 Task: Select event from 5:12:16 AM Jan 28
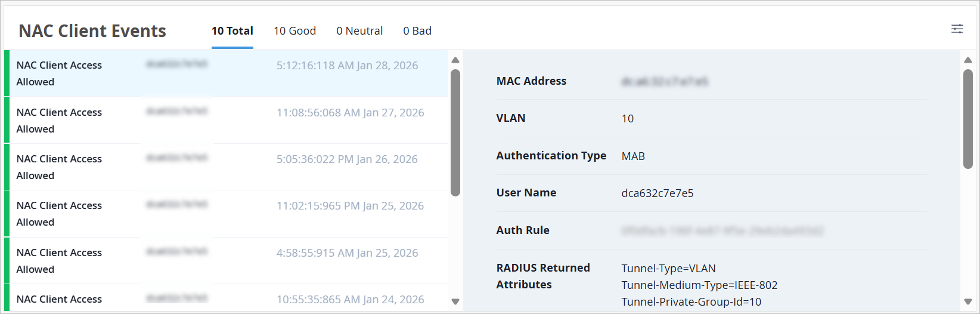click(227, 73)
